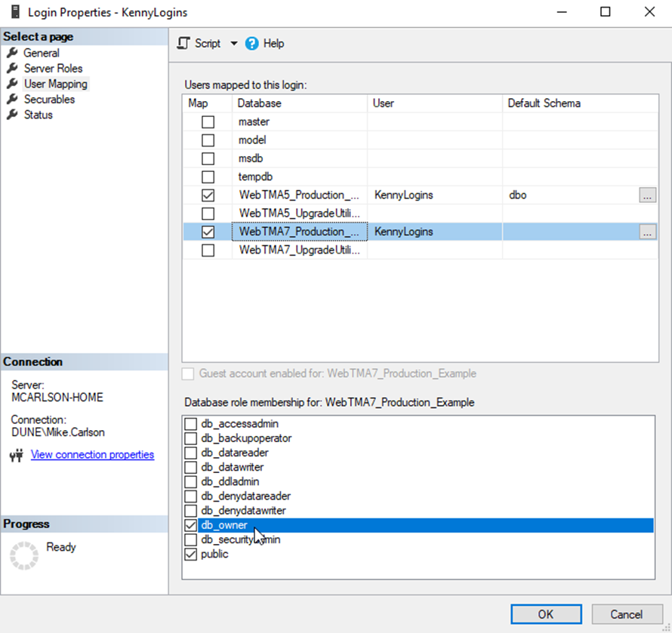This screenshot has height=633, width=672.
Task: Uncheck the db_owner role membership
Action: (191, 525)
